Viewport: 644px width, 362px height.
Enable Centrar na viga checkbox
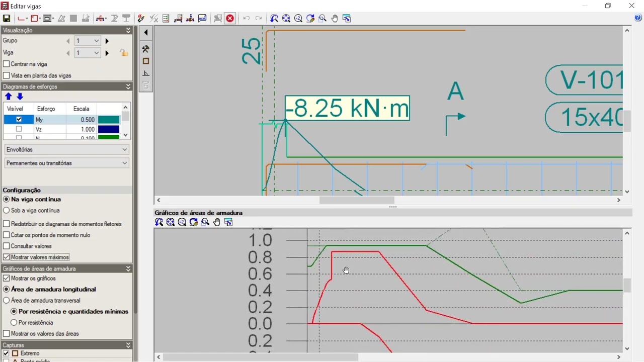click(x=7, y=64)
